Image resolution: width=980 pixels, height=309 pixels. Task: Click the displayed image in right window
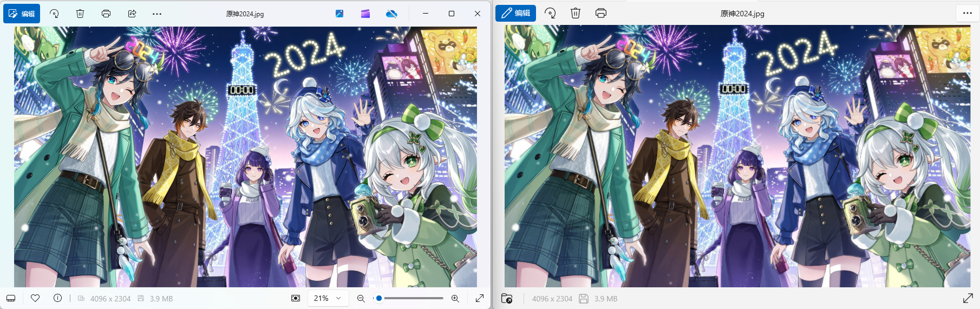[737, 156]
